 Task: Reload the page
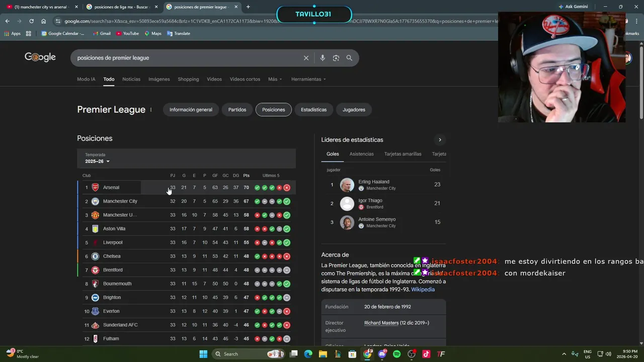pos(31,21)
